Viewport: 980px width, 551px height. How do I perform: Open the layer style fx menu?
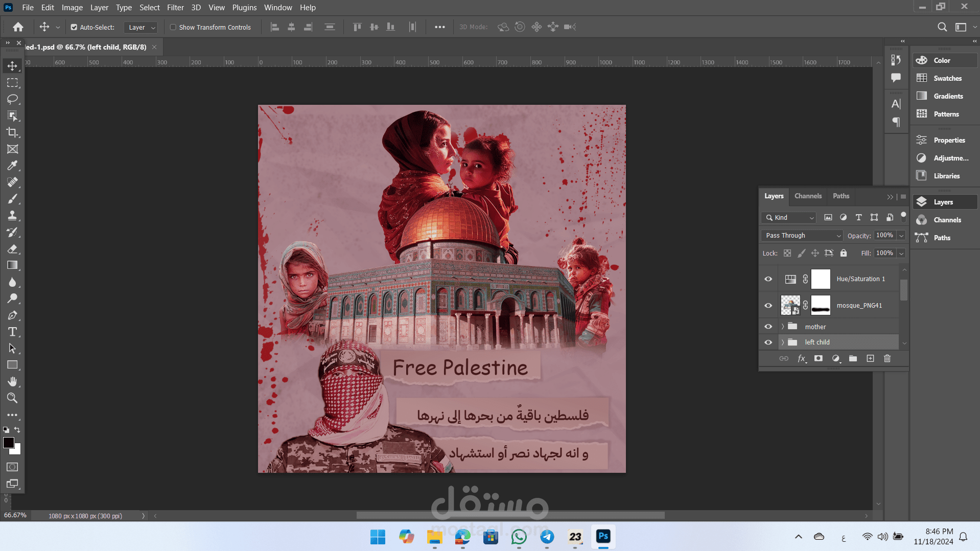click(802, 358)
